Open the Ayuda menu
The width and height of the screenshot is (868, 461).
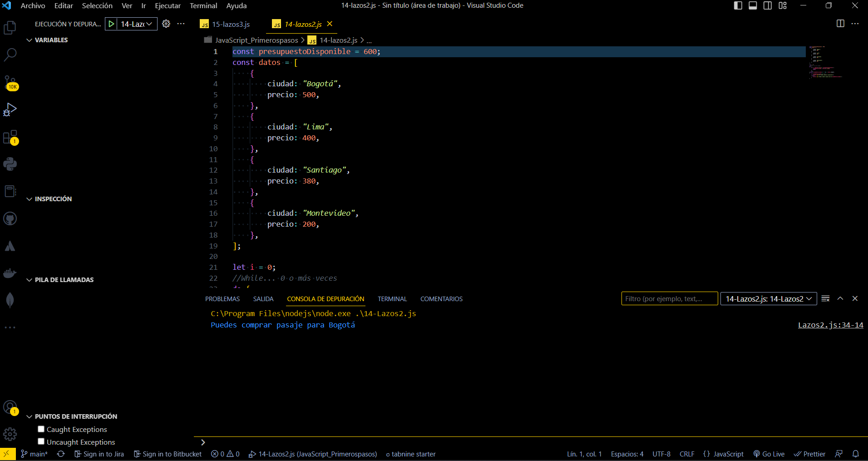(237, 5)
